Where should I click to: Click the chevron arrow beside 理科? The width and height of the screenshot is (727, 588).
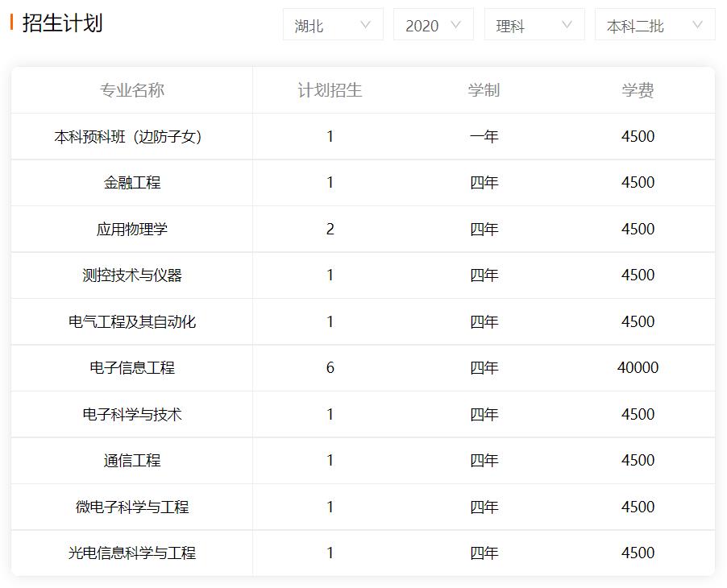(x=567, y=25)
